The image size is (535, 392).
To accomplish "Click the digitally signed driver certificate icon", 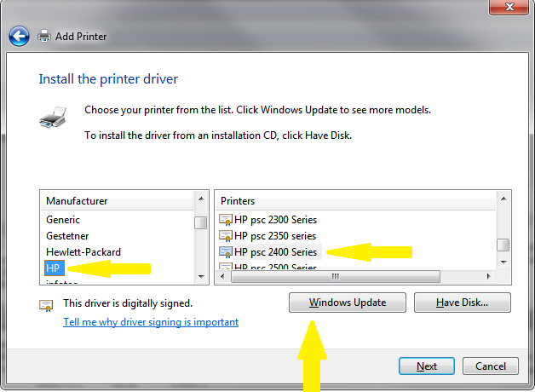I will (46, 305).
